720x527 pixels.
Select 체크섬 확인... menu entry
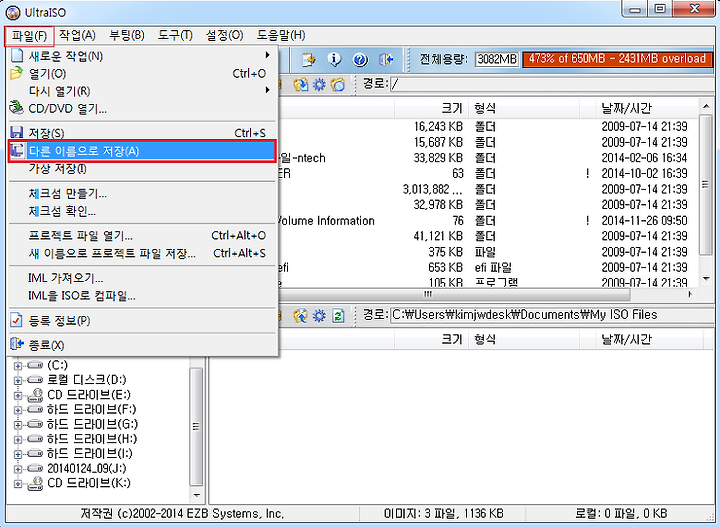[142, 211]
